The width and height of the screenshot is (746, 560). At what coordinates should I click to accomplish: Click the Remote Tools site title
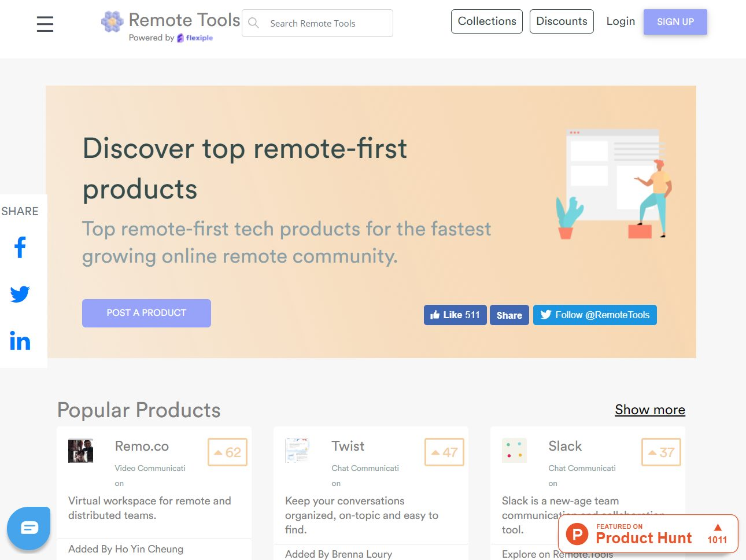[x=184, y=20]
